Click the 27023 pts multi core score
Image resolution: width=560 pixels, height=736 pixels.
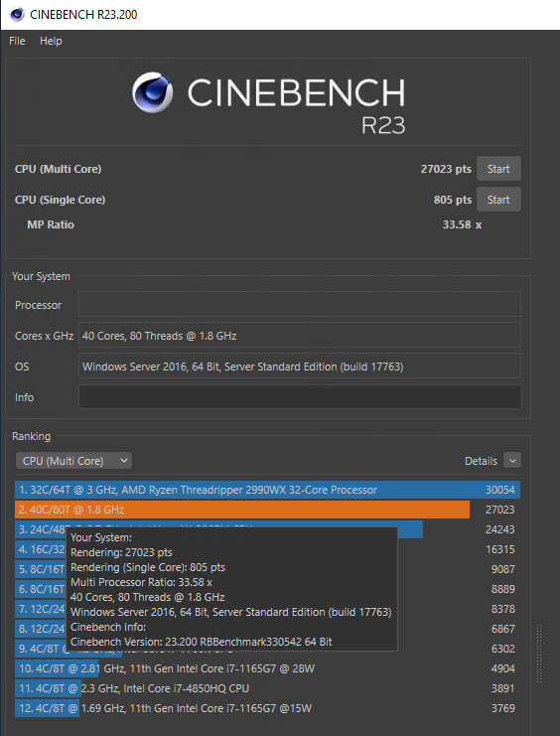point(446,169)
